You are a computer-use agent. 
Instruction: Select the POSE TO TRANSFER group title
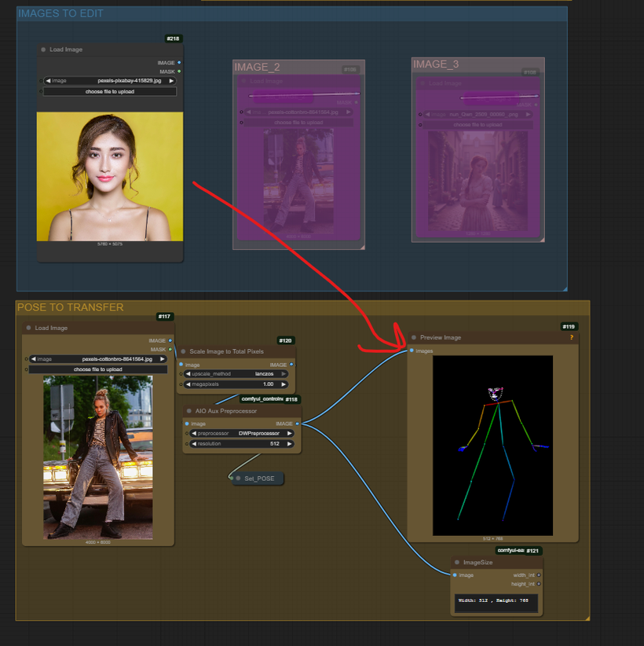[x=71, y=307]
